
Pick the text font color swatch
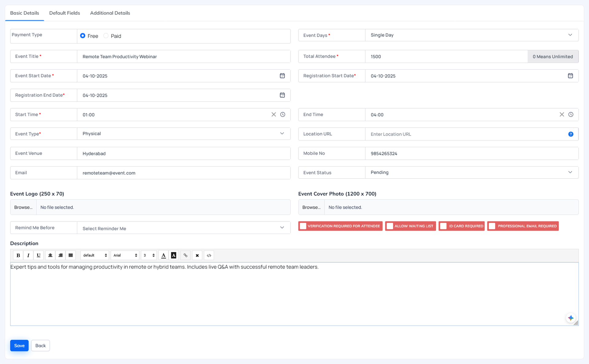[x=164, y=255]
